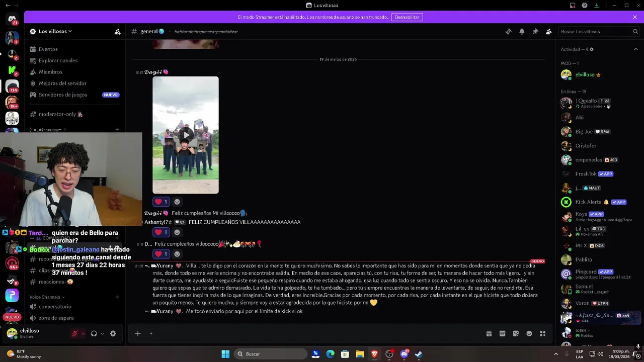Open the Help question mark icon
This screenshot has width=644, height=362.
585,6
